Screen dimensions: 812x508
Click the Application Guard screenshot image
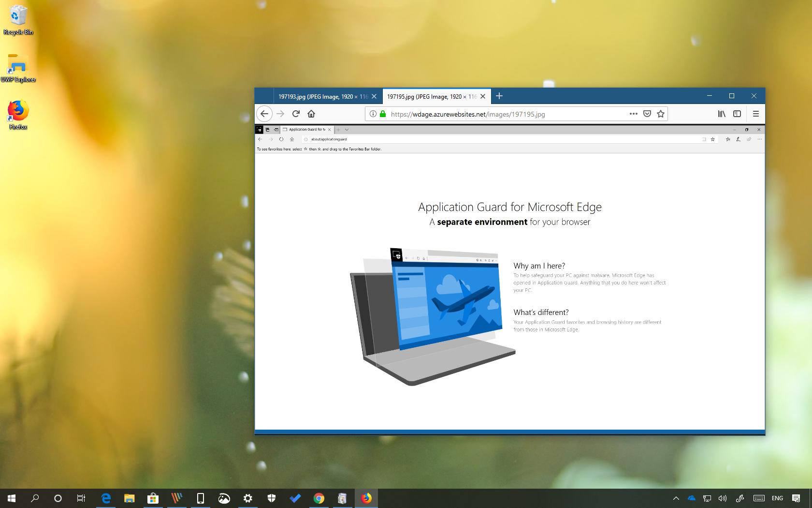coord(510,280)
